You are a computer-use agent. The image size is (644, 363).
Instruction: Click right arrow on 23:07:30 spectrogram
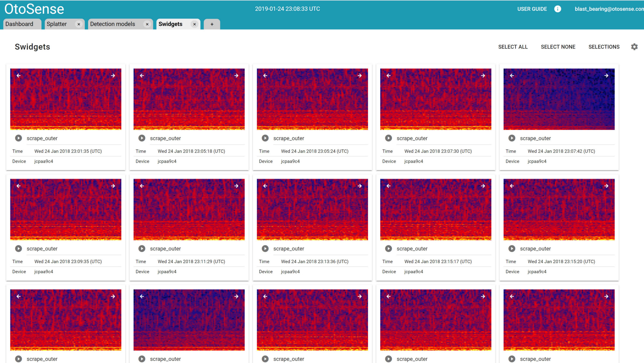tap(483, 76)
